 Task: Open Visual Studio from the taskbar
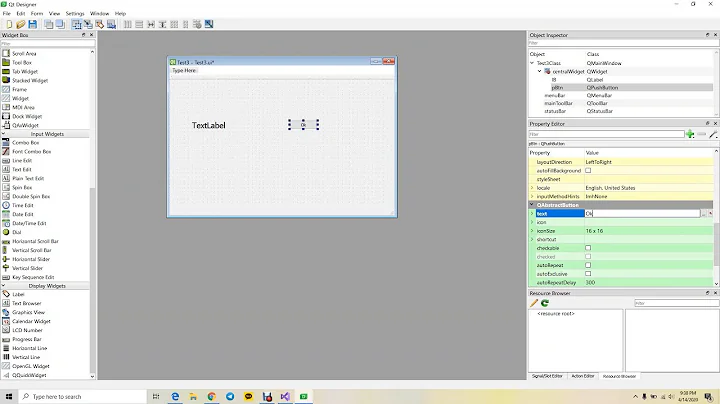click(285, 396)
